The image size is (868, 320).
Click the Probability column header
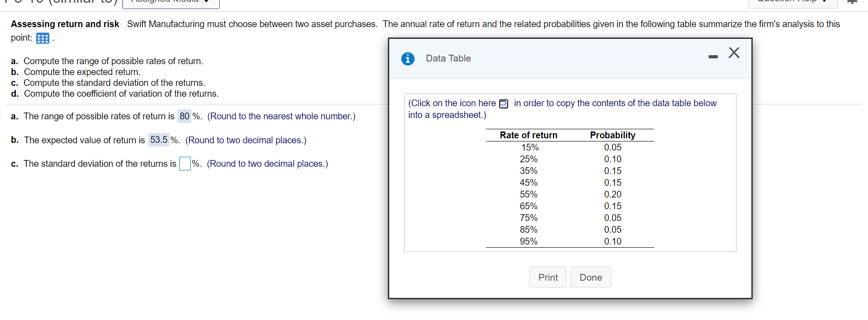[613, 135]
